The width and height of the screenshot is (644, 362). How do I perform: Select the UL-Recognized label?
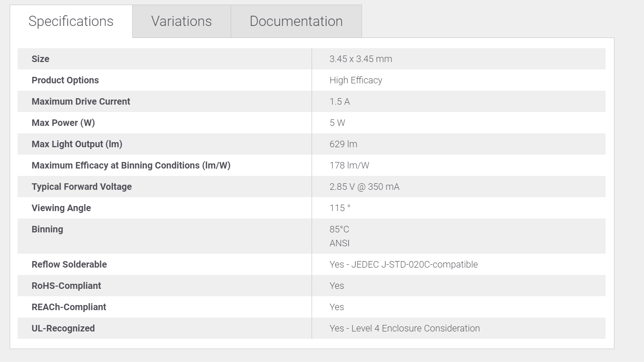[x=63, y=328]
